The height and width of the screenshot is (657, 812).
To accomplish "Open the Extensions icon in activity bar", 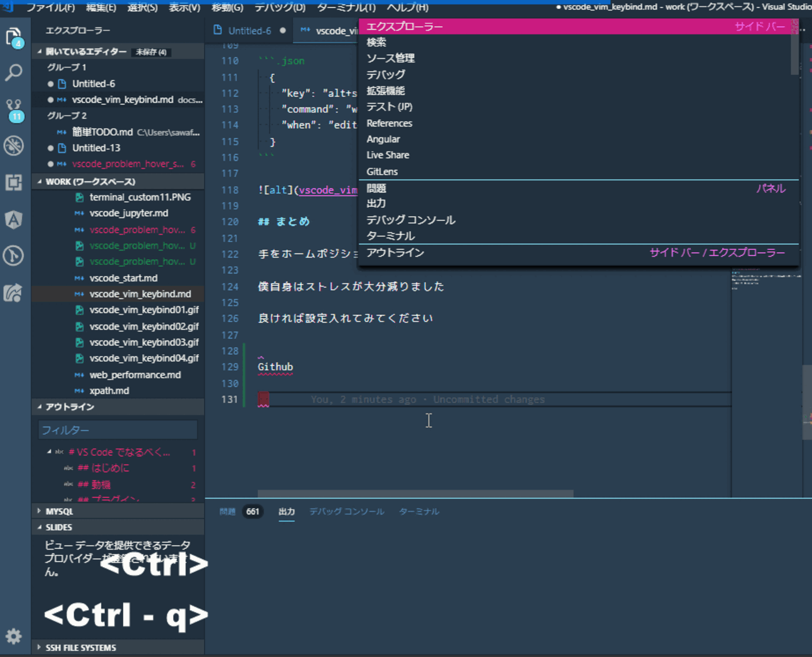I will click(14, 182).
